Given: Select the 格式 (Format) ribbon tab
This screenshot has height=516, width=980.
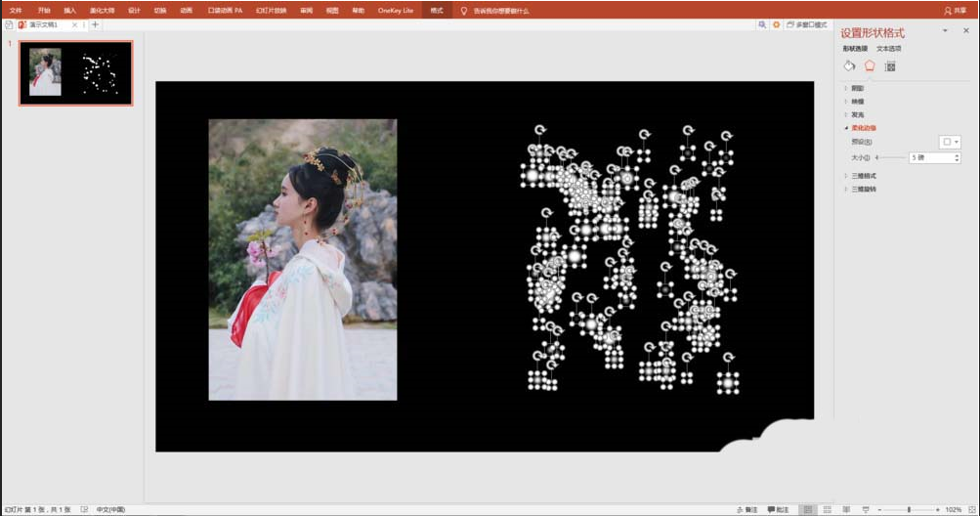Looking at the screenshot, I should point(437,11).
